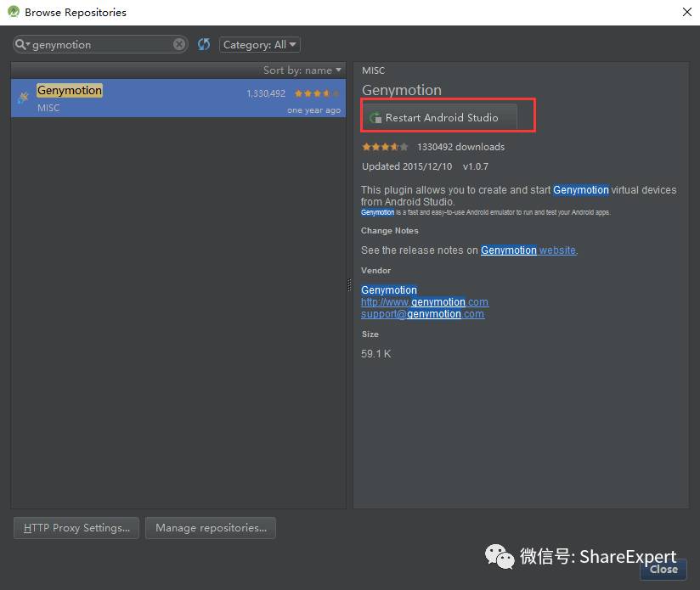The width and height of the screenshot is (700, 590).
Task: Close the window with the title bar X
Action: pyautogui.click(x=687, y=12)
